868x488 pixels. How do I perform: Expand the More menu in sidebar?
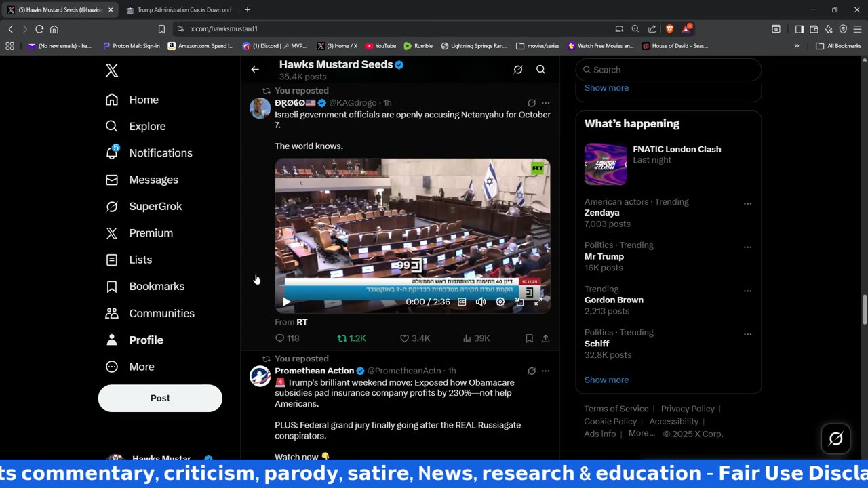coord(130,367)
